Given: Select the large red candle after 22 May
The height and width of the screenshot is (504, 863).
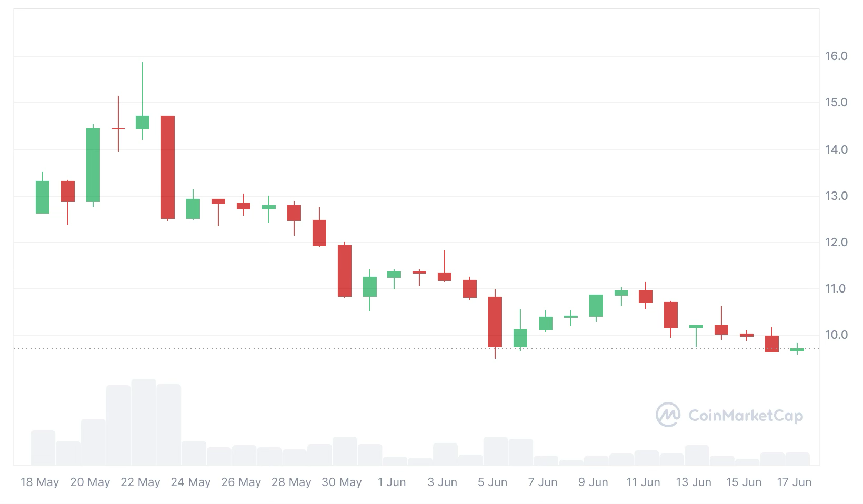Looking at the screenshot, I should click(x=168, y=167).
